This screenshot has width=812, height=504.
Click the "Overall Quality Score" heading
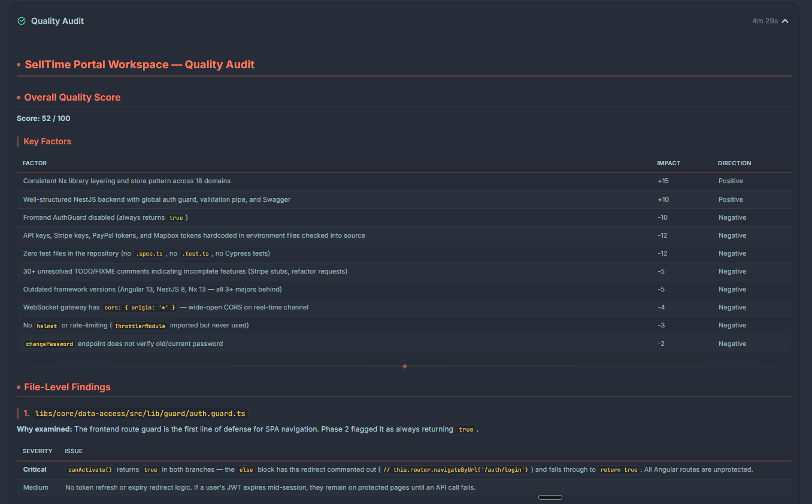72,98
